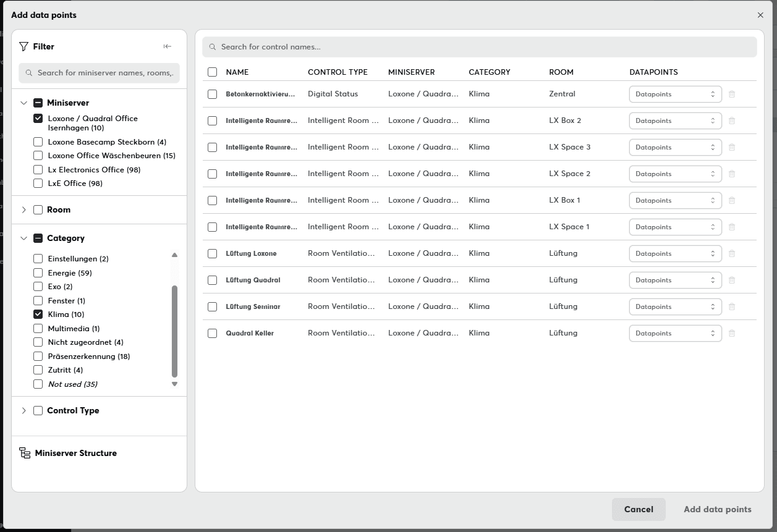Collapse the Miniserver filter section
The image size is (777, 532).
24,103
